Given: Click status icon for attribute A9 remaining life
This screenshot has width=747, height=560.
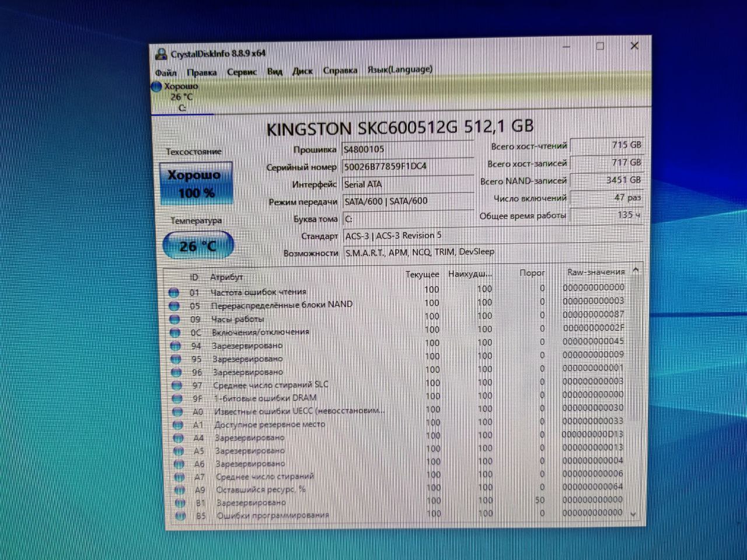Looking at the screenshot, I should [179, 490].
